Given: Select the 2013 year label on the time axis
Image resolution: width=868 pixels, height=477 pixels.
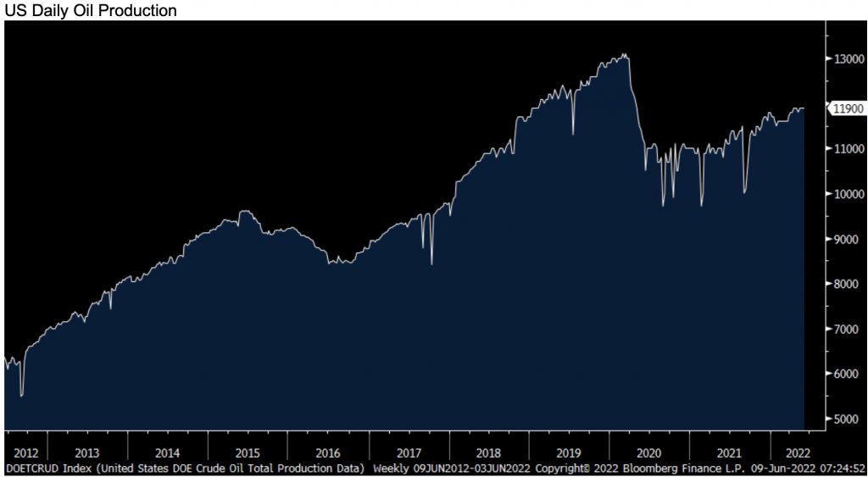Looking at the screenshot, I should click(87, 452).
